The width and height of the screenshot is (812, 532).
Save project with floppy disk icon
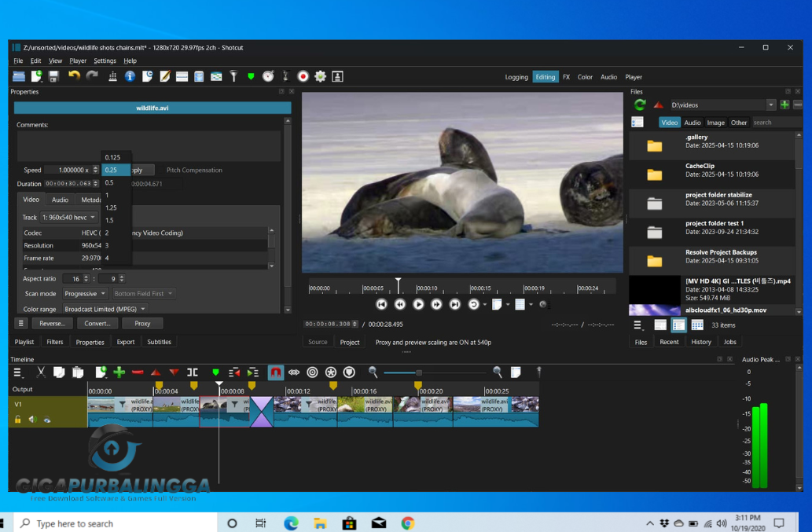pos(54,76)
